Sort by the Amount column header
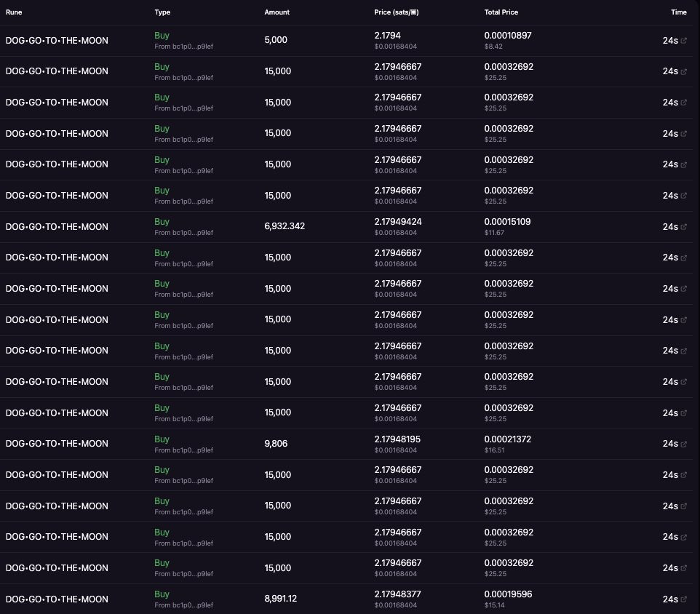Viewport: 700px width, 614px height. (277, 12)
